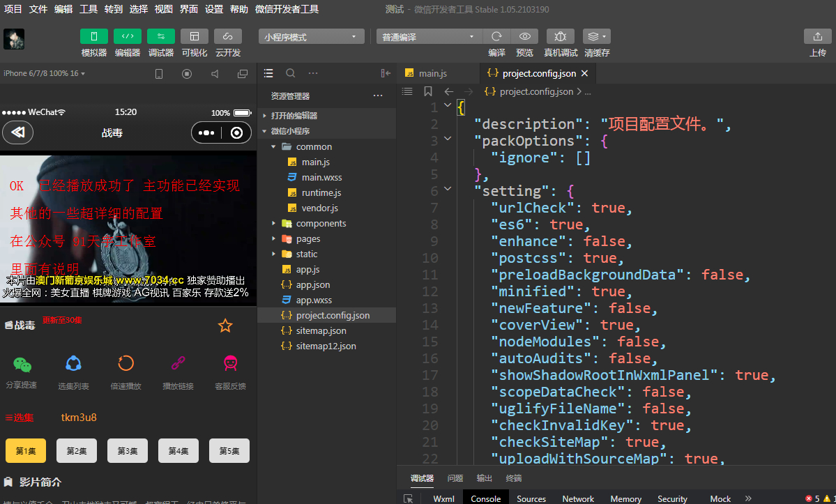This screenshot has height=504, width=836.
Task: Click the search icon in sidebar
Action: [291, 73]
